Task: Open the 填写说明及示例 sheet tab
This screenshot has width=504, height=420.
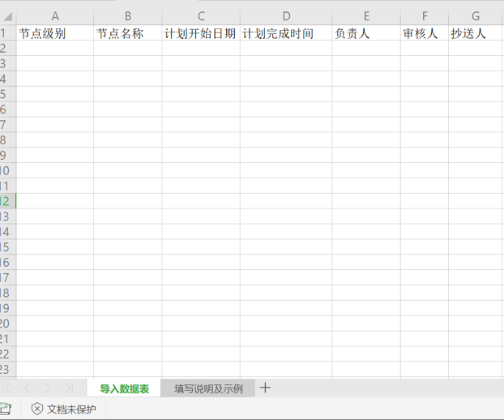Action: [x=208, y=388]
